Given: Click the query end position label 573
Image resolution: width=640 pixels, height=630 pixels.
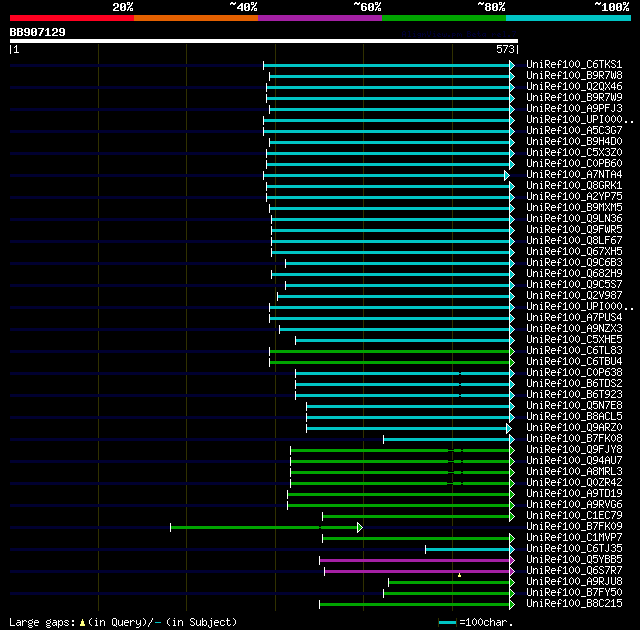Looking at the screenshot, I should click(505, 49).
